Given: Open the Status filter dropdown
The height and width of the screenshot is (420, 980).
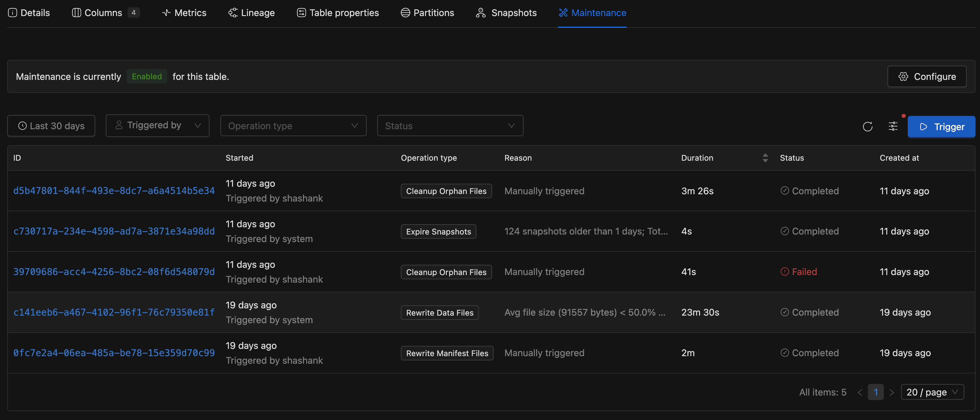Looking at the screenshot, I should point(450,126).
